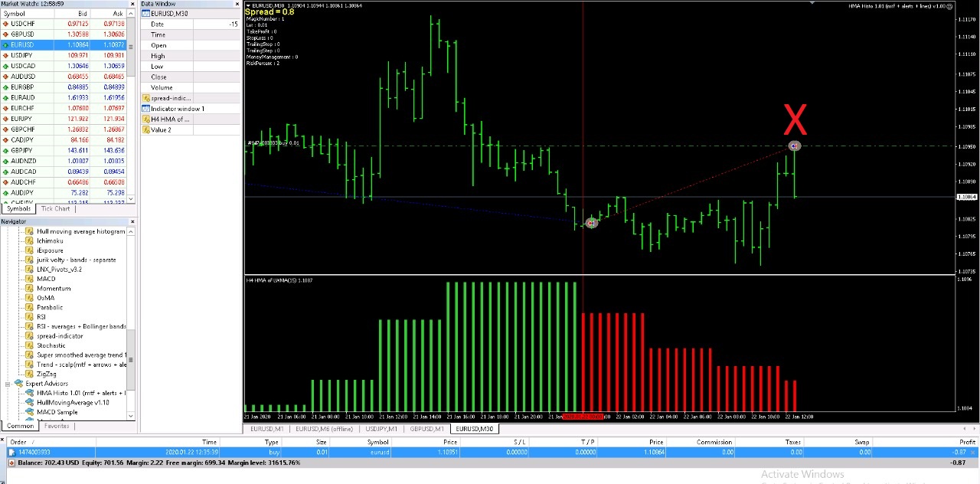
Task: Select the open buy order 1474003933 row
Action: (490, 453)
